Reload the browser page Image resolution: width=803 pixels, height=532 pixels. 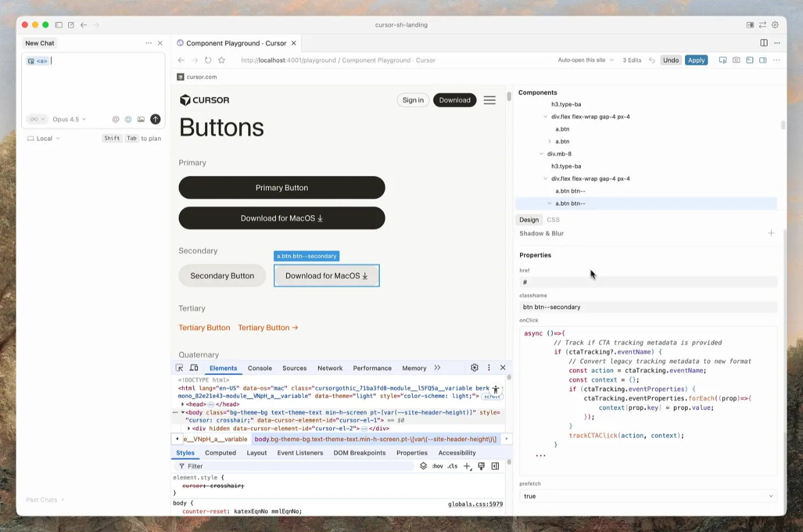[208, 60]
